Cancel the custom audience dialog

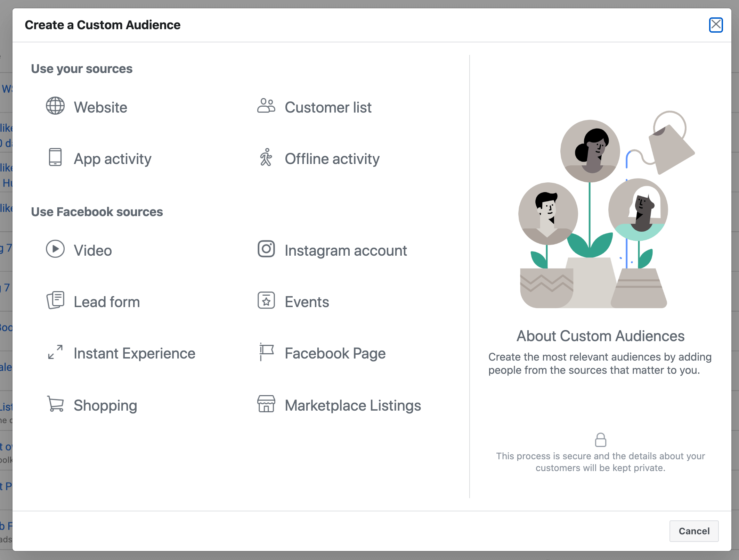tap(694, 531)
